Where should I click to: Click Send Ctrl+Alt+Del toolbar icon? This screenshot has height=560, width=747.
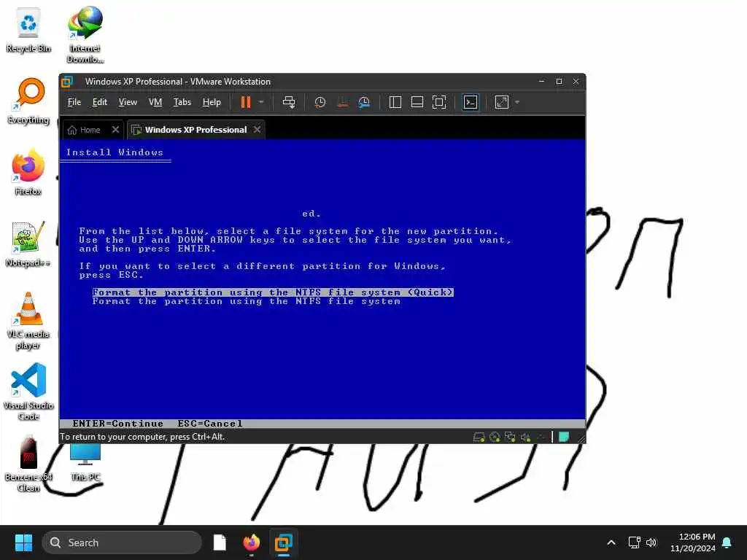(289, 102)
